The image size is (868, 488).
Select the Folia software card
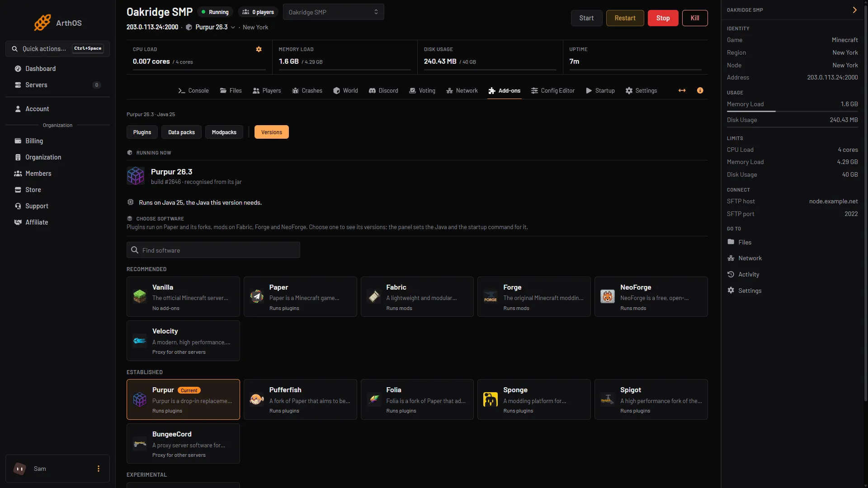(417, 399)
